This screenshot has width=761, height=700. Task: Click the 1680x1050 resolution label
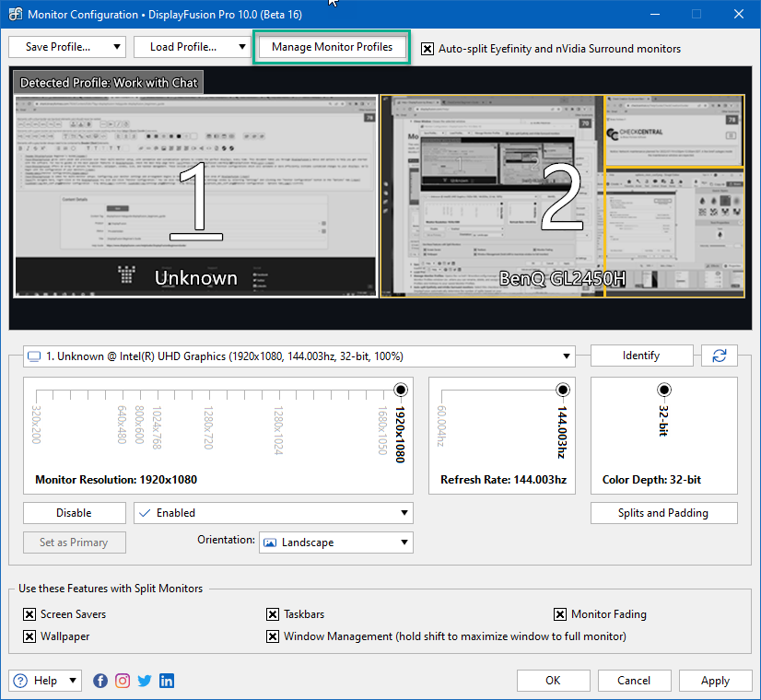[x=382, y=431]
